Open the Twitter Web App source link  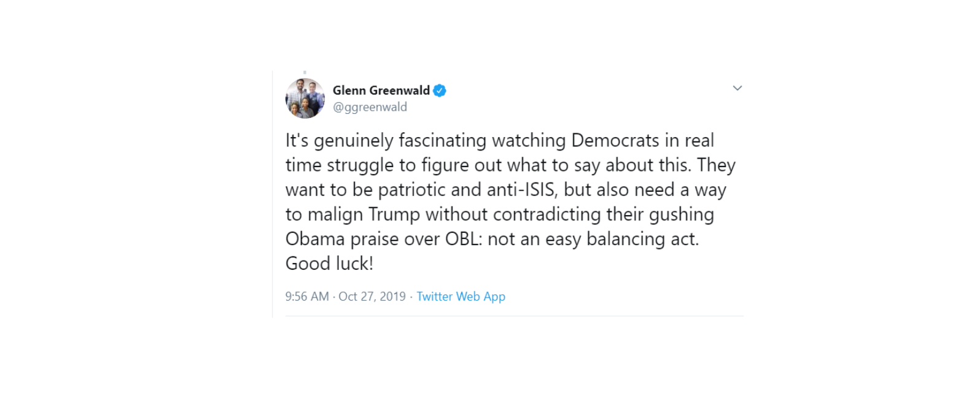(x=461, y=297)
